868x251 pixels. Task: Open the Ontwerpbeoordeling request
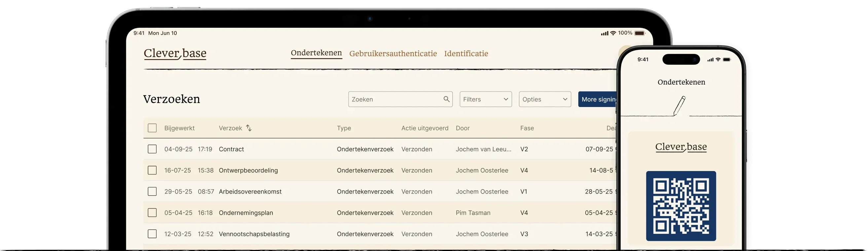(x=248, y=170)
